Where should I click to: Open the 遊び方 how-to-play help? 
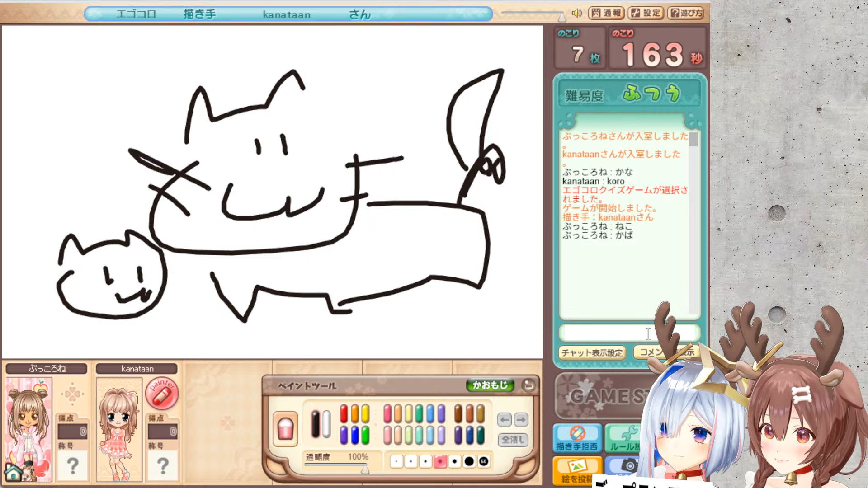[686, 13]
